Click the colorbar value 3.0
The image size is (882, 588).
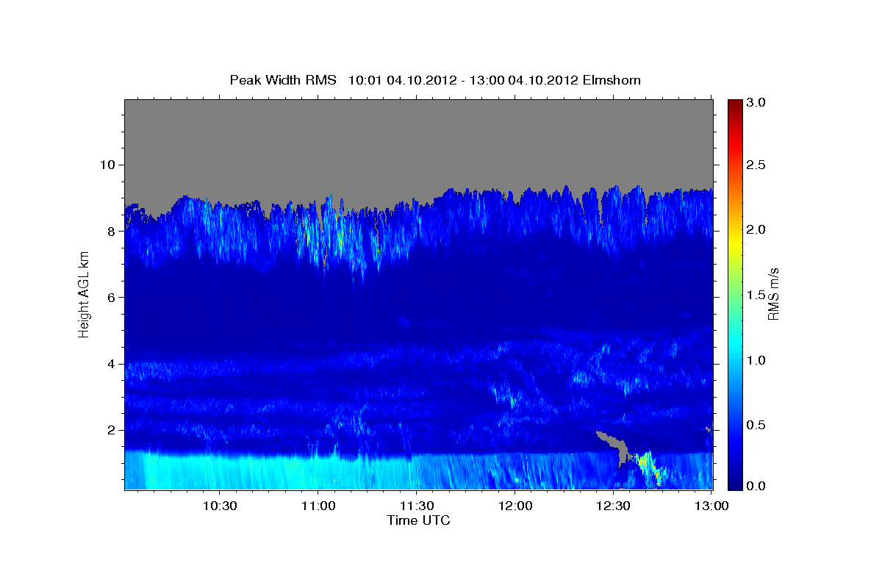[757, 103]
